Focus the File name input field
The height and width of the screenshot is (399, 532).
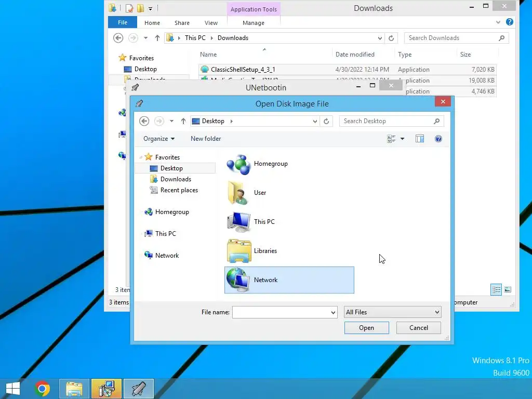(x=281, y=312)
